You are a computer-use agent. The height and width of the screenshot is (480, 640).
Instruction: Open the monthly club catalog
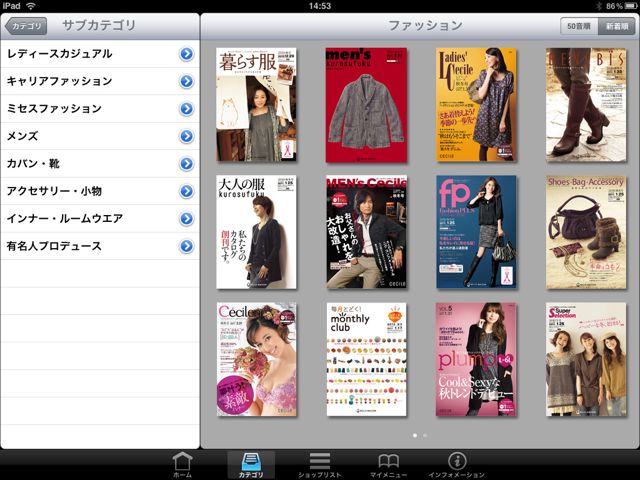(x=366, y=360)
